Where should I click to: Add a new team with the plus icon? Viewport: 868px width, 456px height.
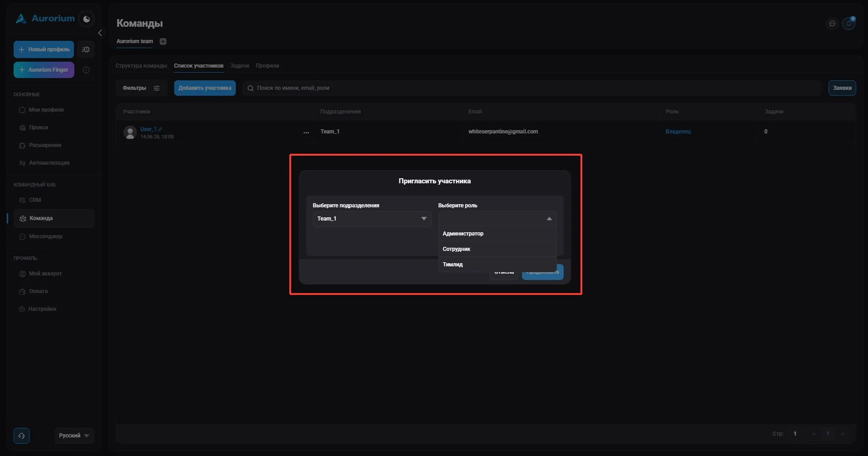pos(163,41)
